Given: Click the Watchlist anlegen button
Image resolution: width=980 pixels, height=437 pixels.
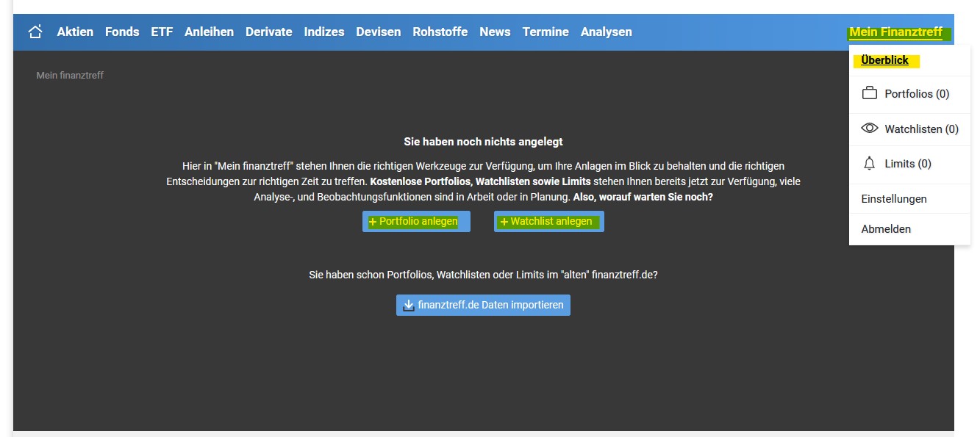Looking at the screenshot, I should (549, 221).
